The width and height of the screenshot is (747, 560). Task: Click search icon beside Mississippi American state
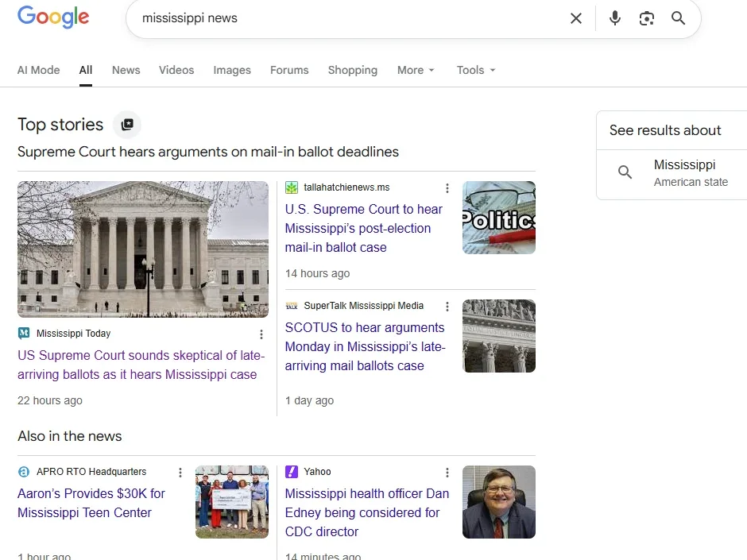pos(625,172)
